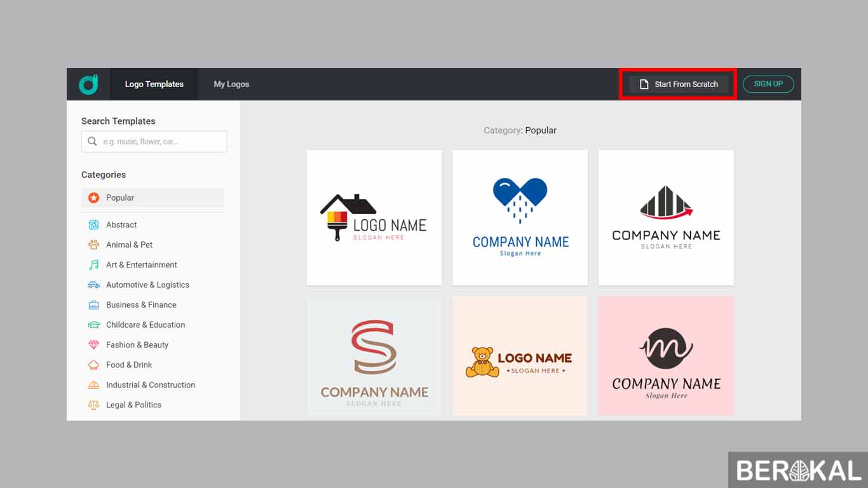
Task: Click the Automotive & Logistics car icon
Action: [94, 285]
